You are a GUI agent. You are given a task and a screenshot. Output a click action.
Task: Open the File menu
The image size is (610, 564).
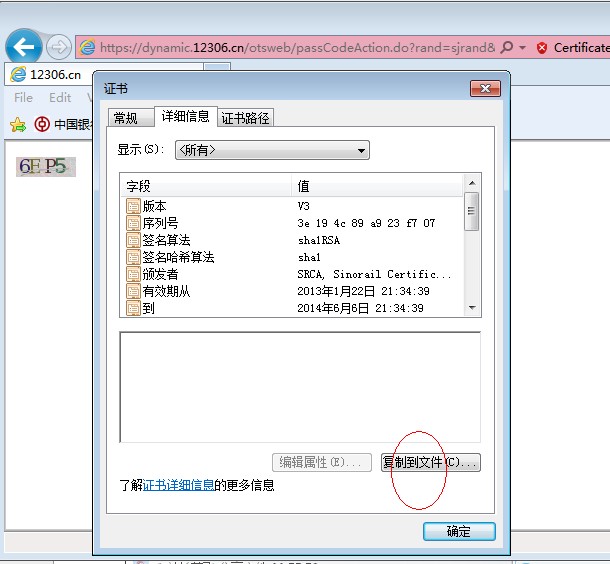tap(23, 98)
